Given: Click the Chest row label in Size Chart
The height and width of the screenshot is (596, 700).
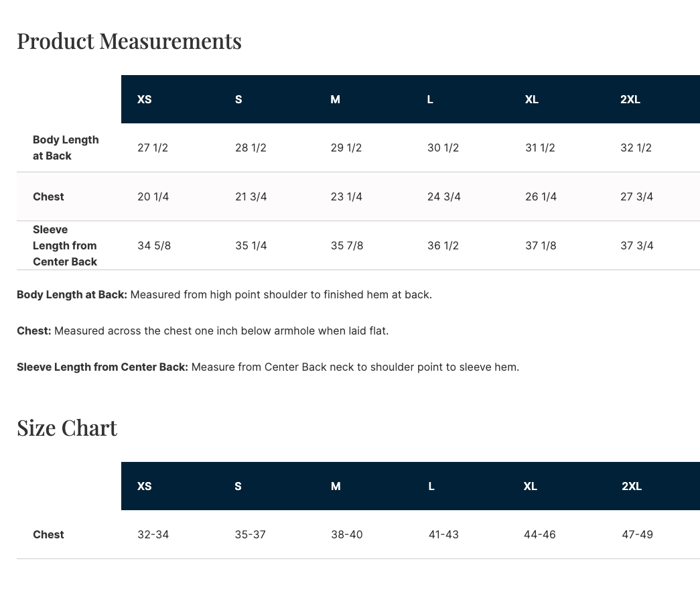Looking at the screenshot, I should [48, 534].
